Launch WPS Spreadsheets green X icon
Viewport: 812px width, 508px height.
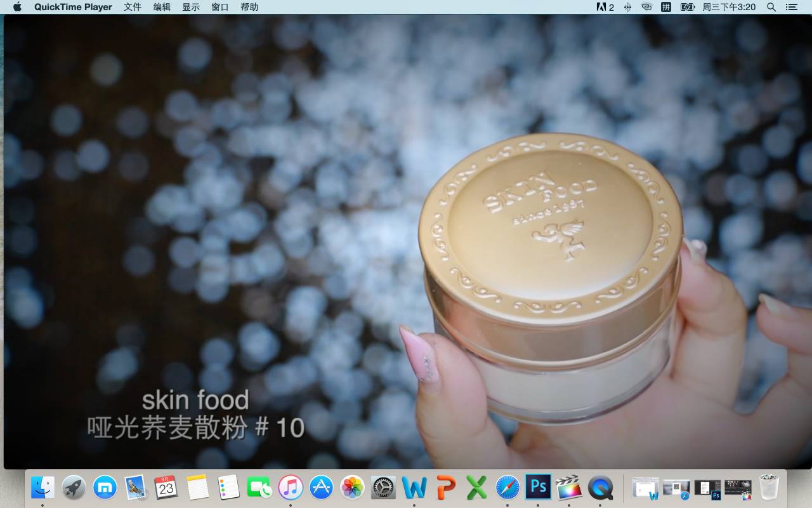(476, 488)
